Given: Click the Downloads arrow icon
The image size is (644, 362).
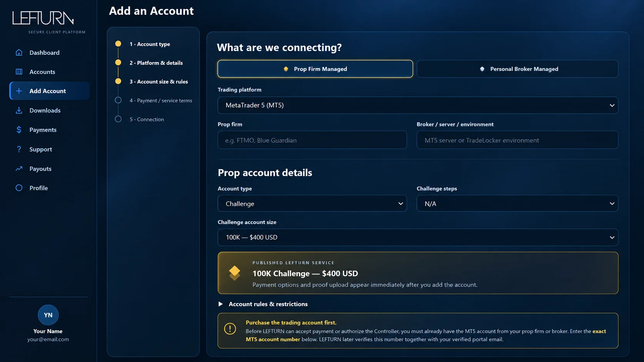Looking at the screenshot, I should pos(19,110).
